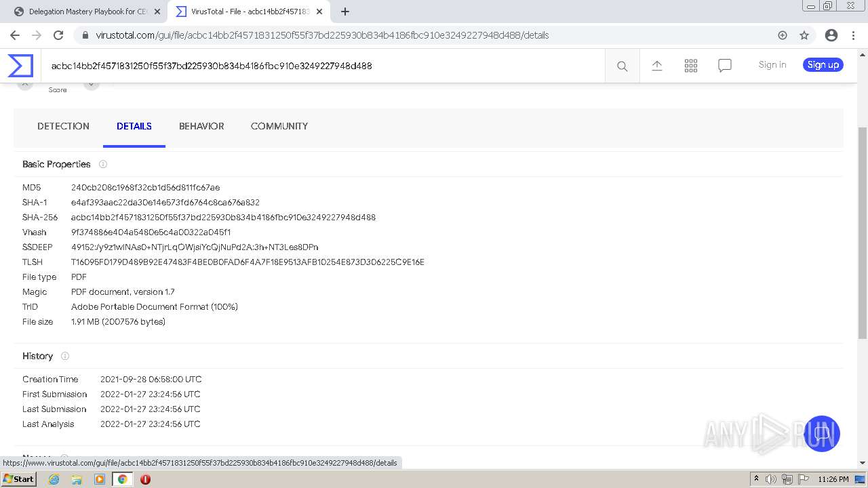
Task: Close the Delegation Mastery Playbook tab
Action: point(157,12)
